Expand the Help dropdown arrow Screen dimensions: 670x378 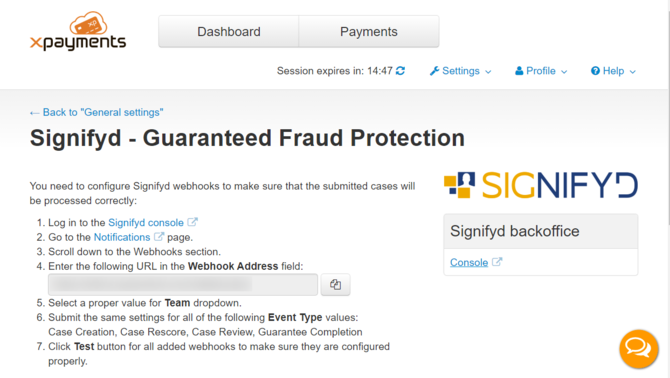(633, 72)
